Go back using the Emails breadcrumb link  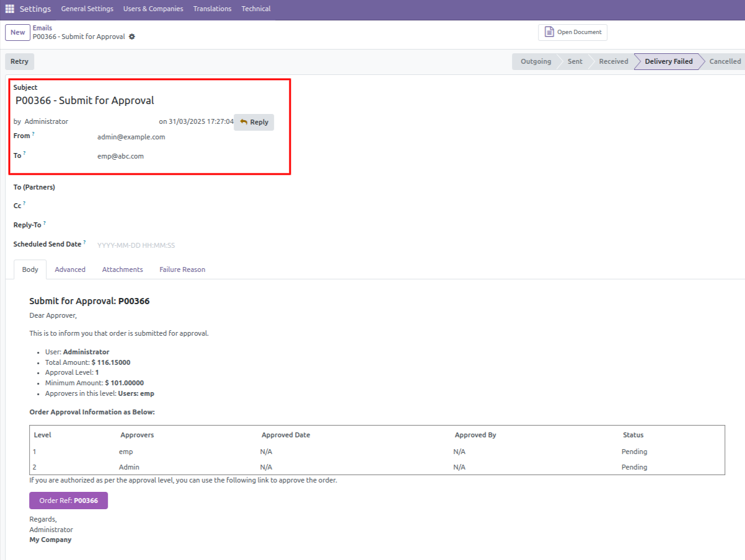coord(42,27)
